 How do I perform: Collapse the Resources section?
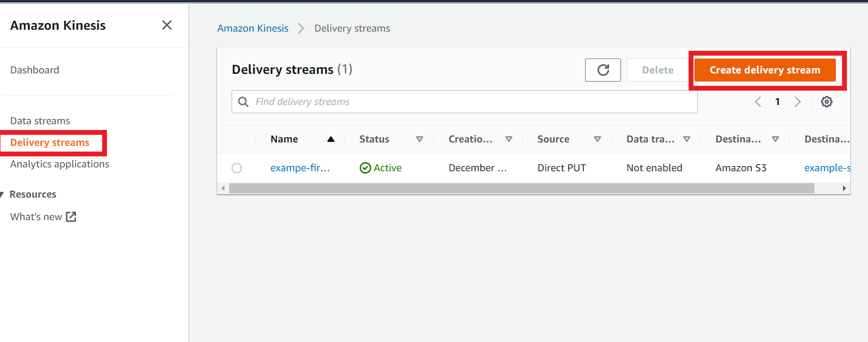[x=2, y=194]
